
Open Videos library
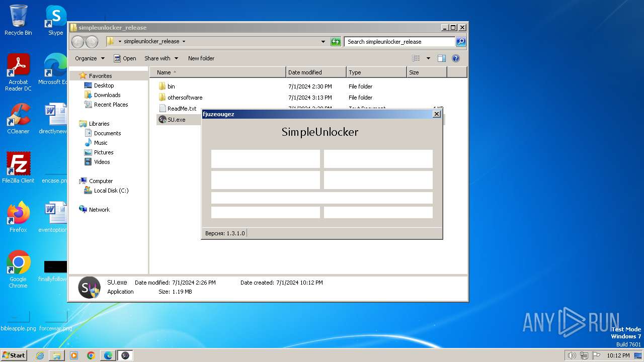(x=102, y=162)
